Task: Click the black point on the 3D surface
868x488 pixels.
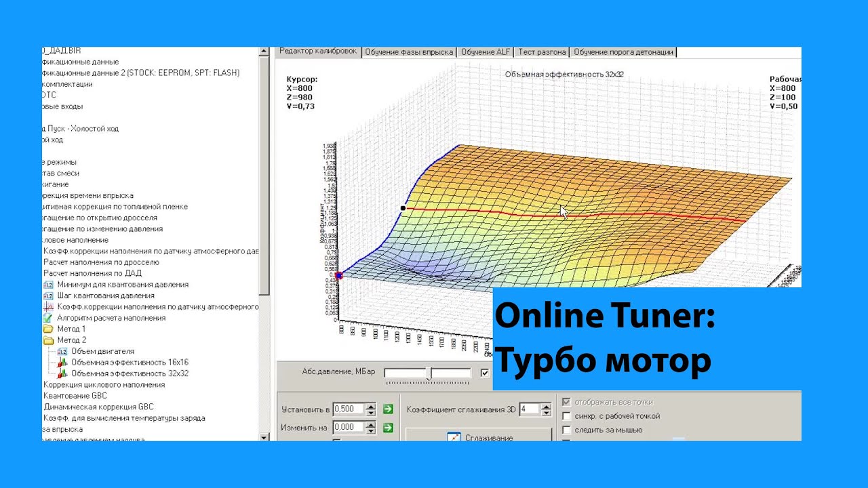Action: (x=403, y=208)
